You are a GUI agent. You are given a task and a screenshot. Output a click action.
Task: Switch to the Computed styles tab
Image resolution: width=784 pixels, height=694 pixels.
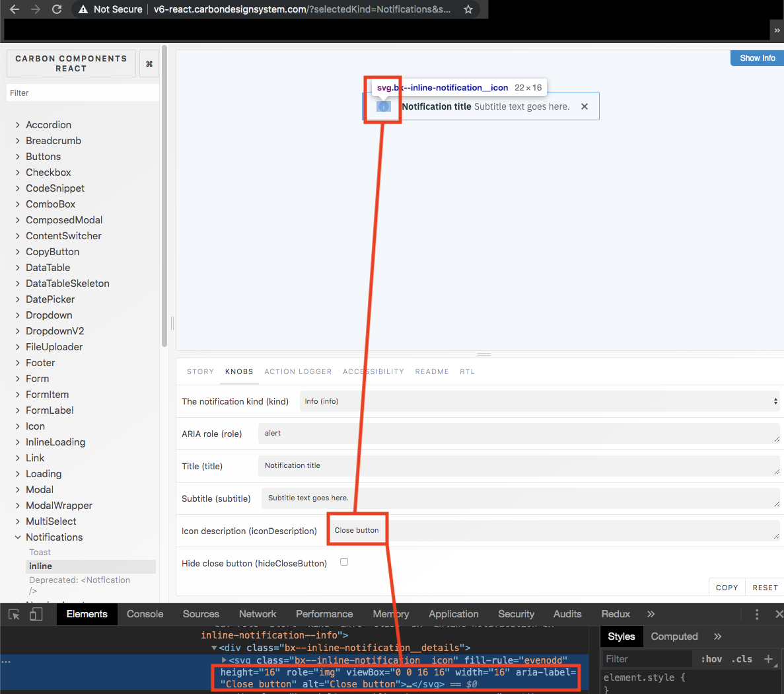click(674, 636)
